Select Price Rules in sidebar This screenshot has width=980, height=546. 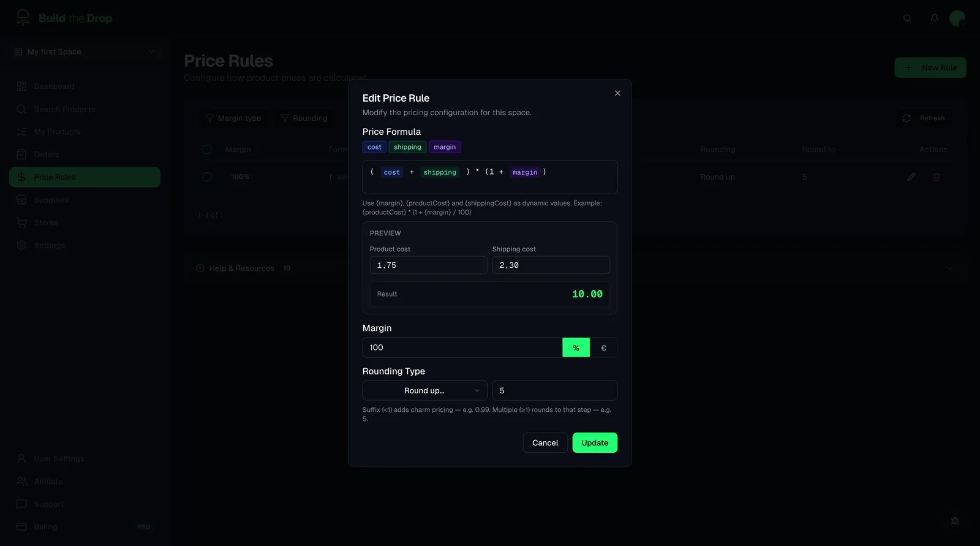coord(85,177)
